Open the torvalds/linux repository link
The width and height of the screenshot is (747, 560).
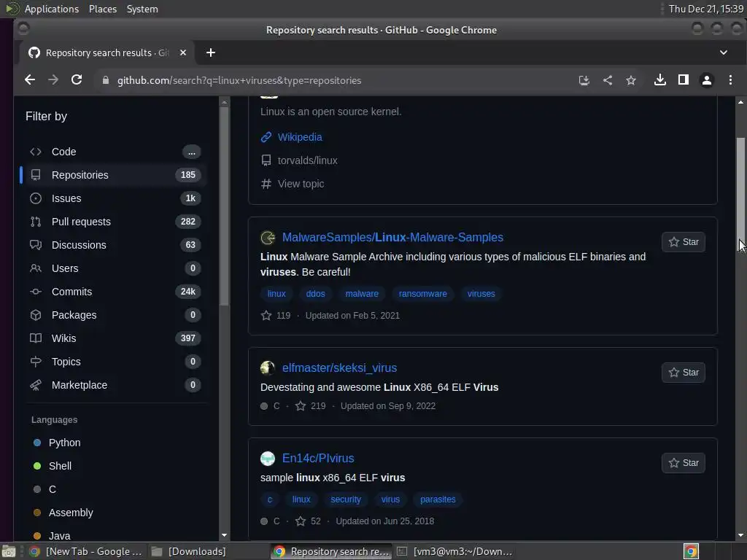coord(307,160)
